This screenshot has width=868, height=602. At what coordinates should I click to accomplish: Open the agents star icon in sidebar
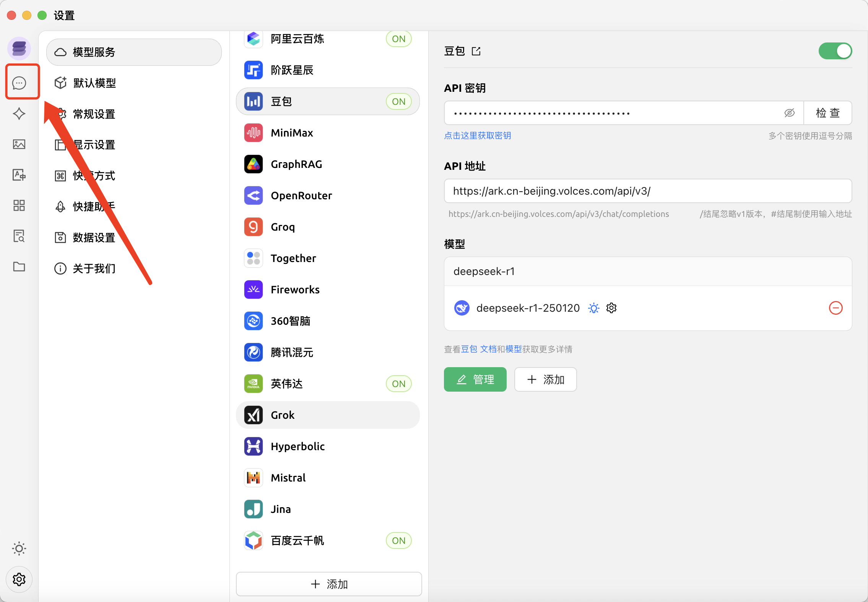[x=19, y=114]
